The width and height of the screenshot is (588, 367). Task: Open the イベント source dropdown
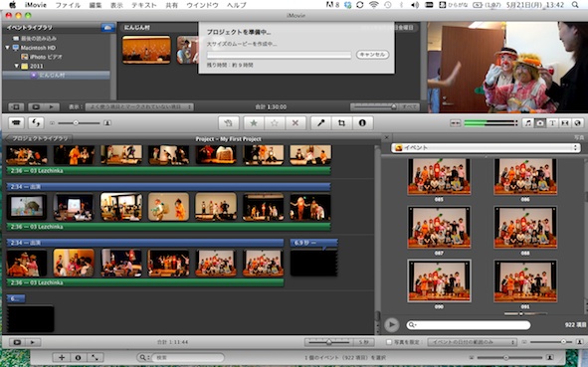coord(486,148)
